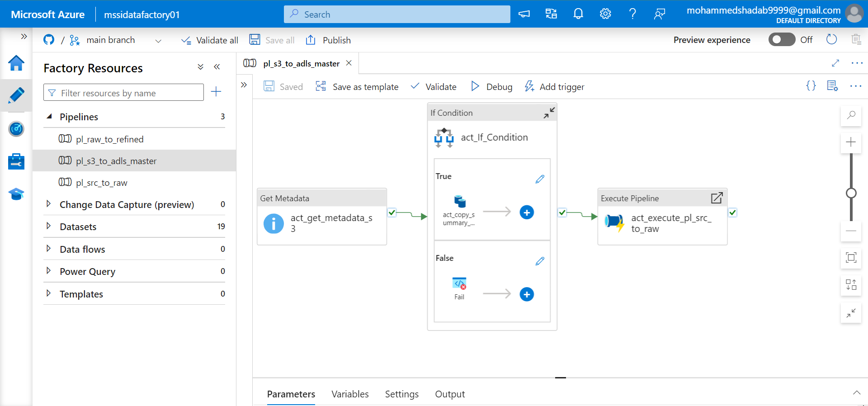Viewport: 868px width, 406px height.
Task: Switch to the Settings tab
Action: 402,394
